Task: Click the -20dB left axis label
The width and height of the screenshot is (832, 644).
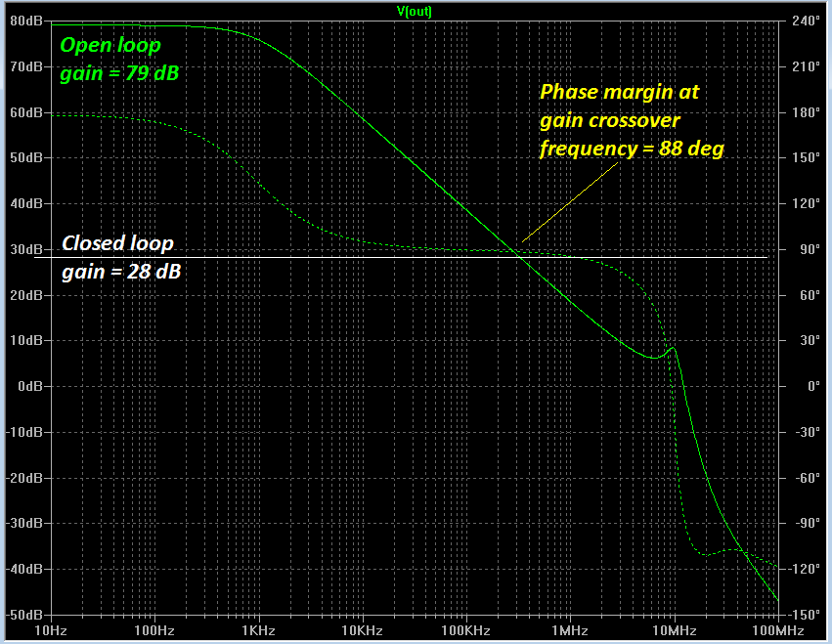Action: click(x=24, y=478)
